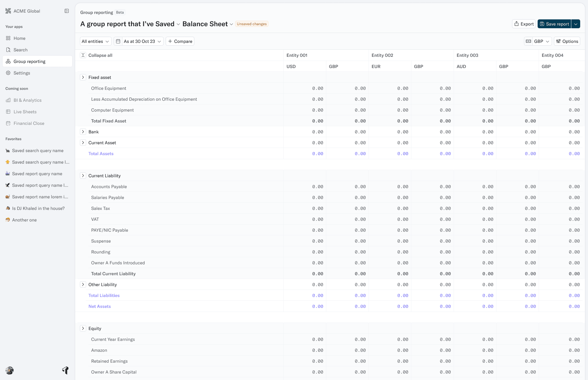Click the calendar icon in date filter
The image size is (588, 380).
click(x=118, y=42)
